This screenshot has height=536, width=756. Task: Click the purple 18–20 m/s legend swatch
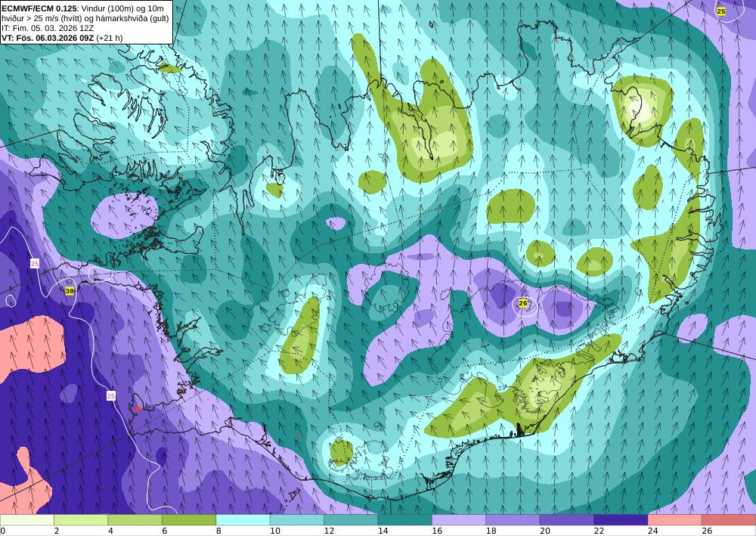(x=513, y=520)
